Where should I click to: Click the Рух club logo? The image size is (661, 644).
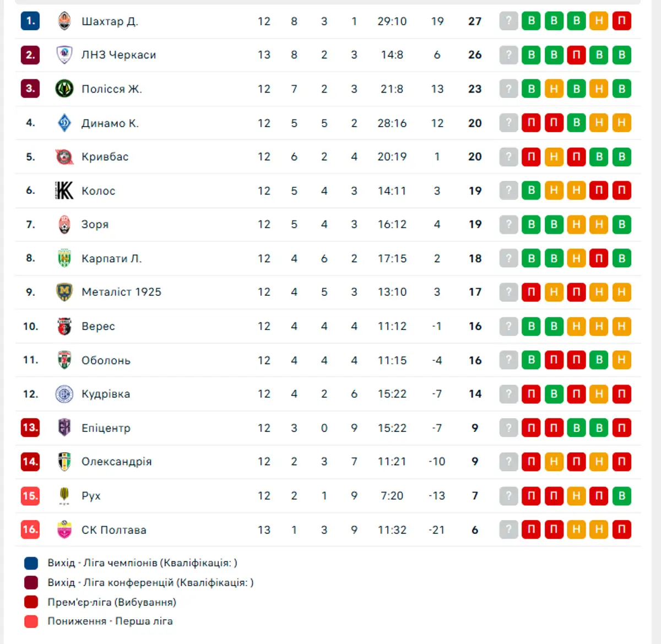(x=64, y=496)
